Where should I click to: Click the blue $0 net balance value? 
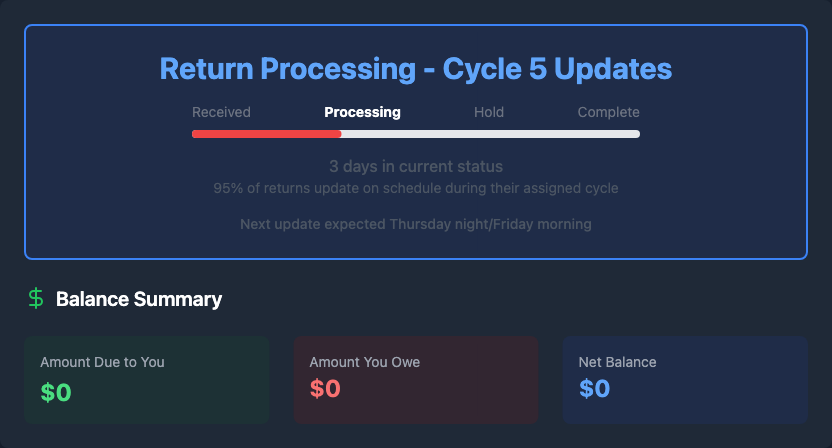pos(594,389)
